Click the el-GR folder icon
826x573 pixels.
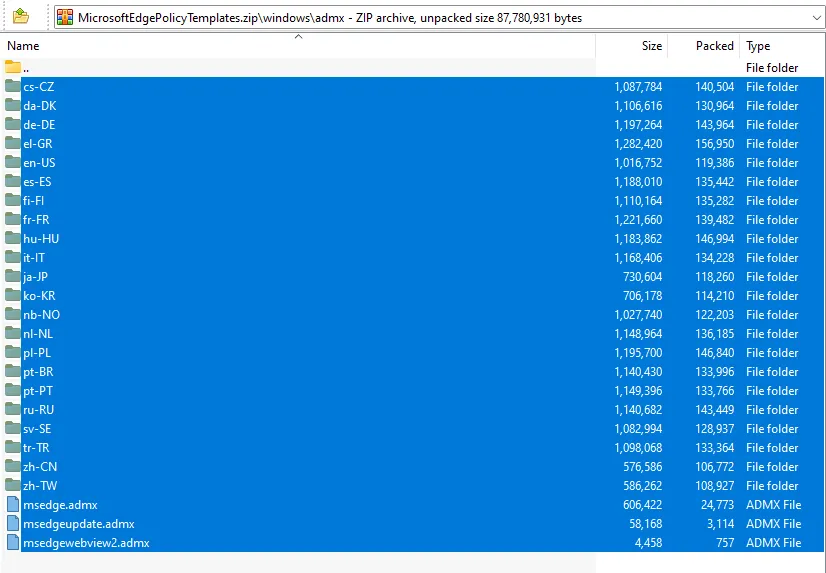(x=13, y=143)
